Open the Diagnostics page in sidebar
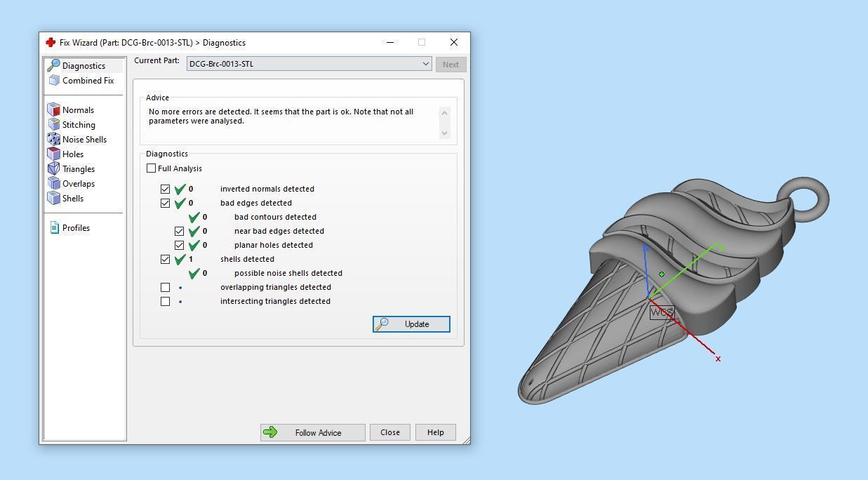 [x=84, y=65]
